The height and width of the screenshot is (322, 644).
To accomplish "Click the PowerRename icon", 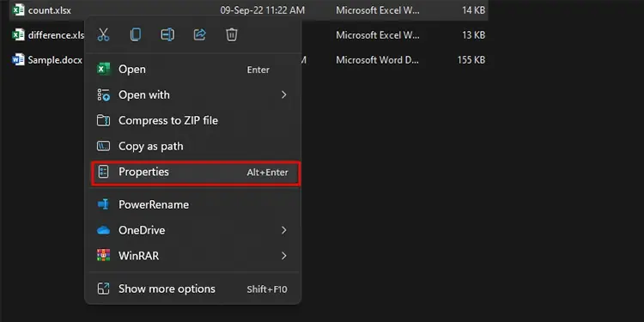I will (104, 204).
